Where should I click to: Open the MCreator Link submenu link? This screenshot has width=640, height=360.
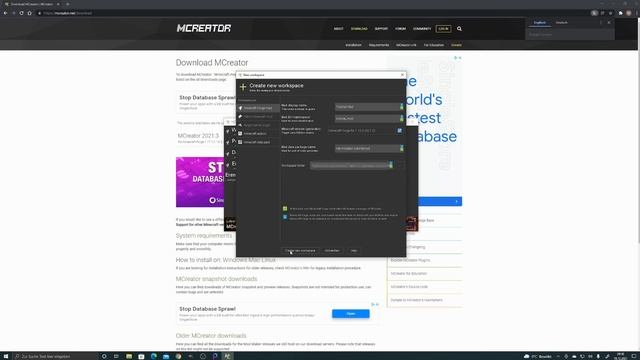tap(406, 45)
